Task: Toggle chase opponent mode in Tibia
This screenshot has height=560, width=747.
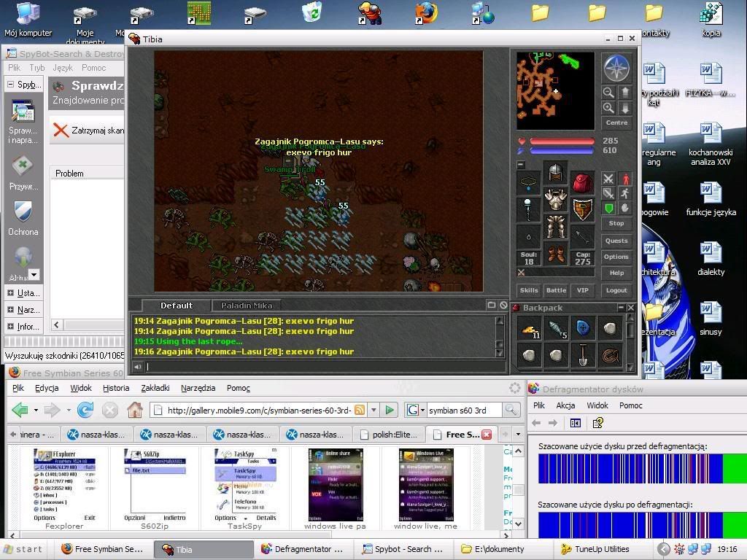Action: tap(625, 193)
